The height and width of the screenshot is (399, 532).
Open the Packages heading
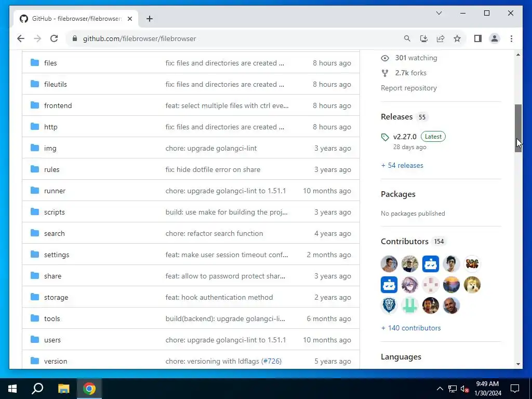[398, 194]
